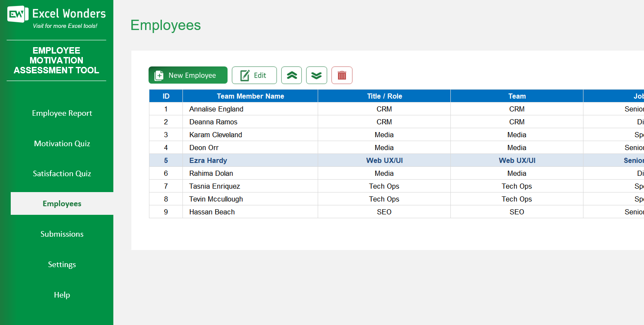Open the Employee Report section

click(62, 113)
